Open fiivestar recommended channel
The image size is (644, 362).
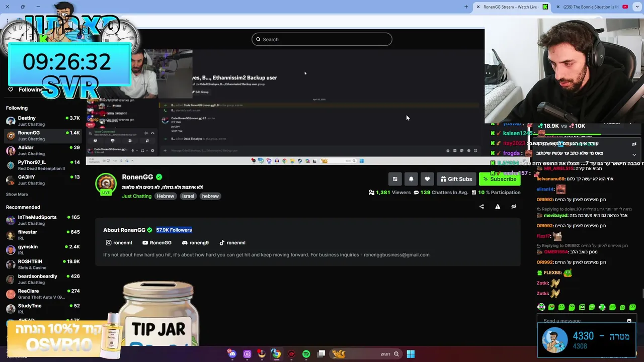pos(43,235)
